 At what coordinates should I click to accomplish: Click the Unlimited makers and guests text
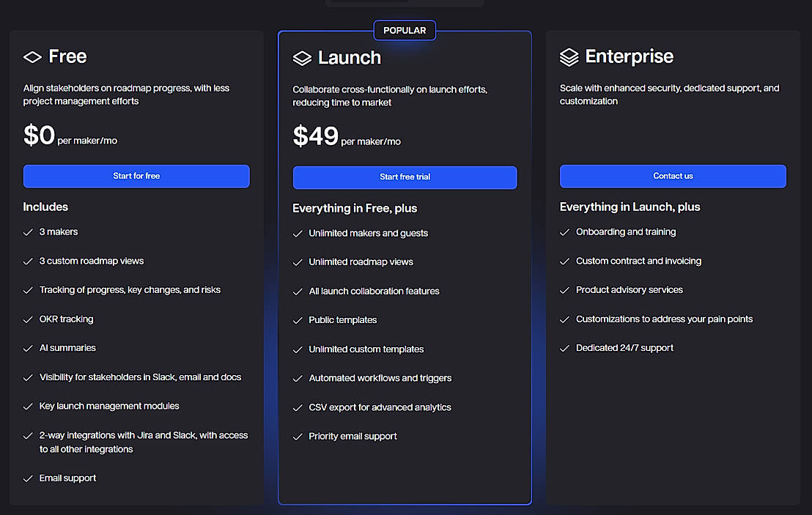coord(368,233)
